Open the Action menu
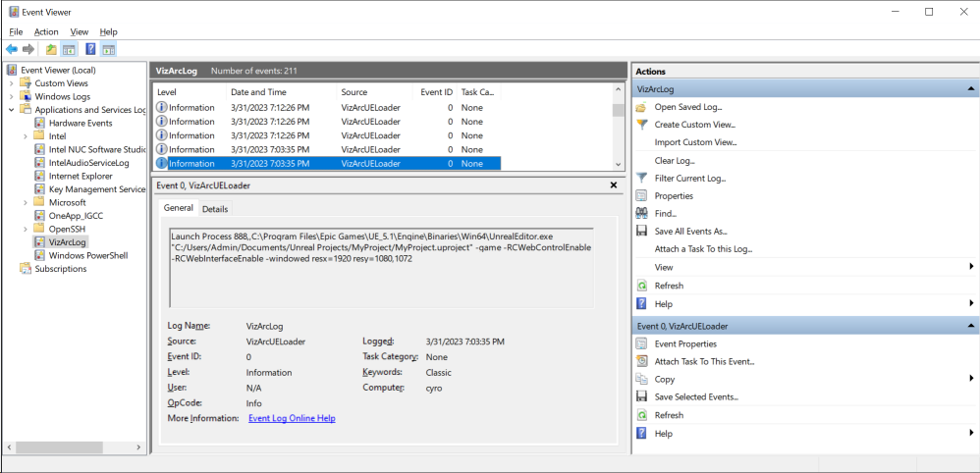Viewport: 980px width, 473px height. (x=46, y=31)
